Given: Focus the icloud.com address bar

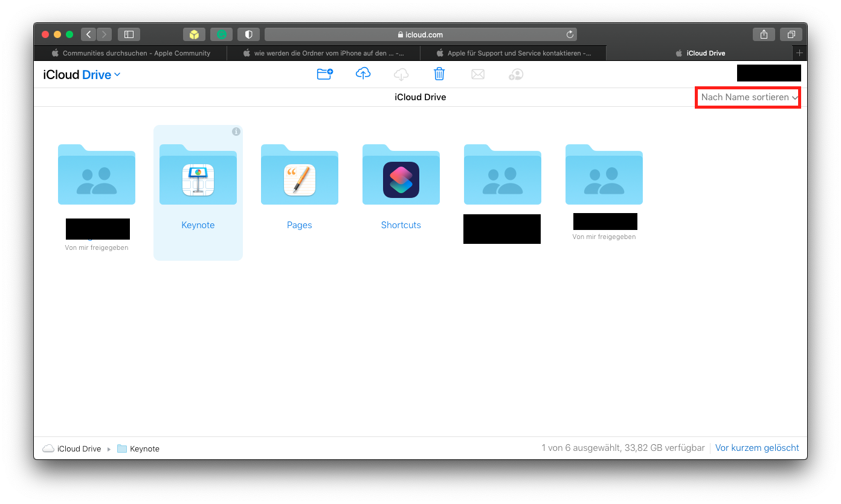Looking at the screenshot, I should (420, 34).
